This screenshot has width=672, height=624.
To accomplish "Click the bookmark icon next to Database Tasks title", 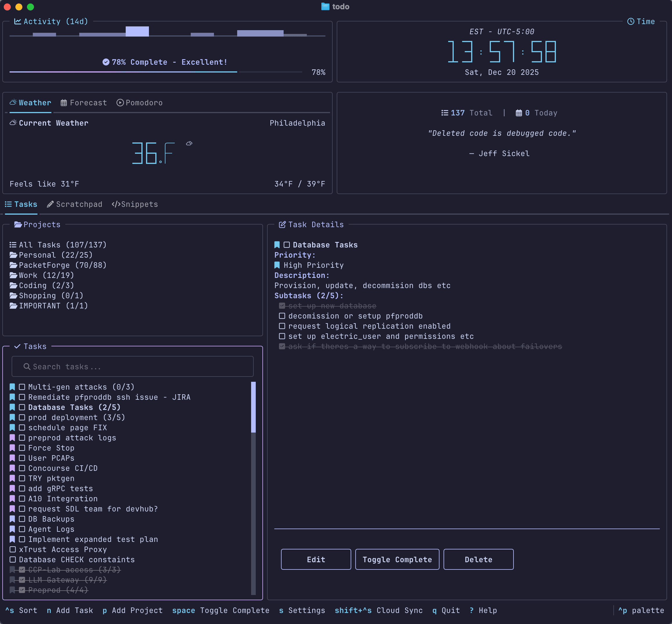I will tap(277, 244).
